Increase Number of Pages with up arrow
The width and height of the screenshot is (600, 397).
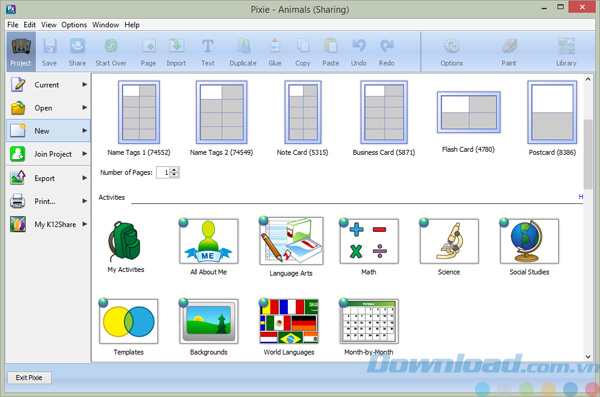click(x=174, y=170)
